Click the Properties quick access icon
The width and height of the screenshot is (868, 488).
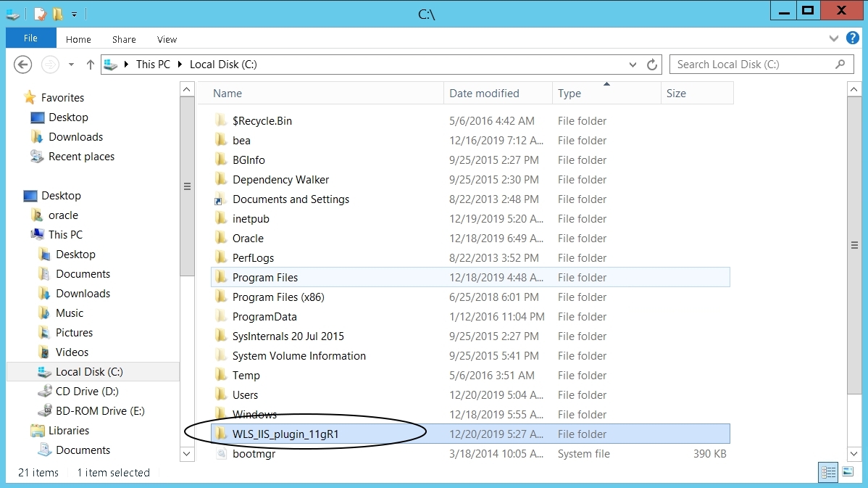[x=40, y=14]
